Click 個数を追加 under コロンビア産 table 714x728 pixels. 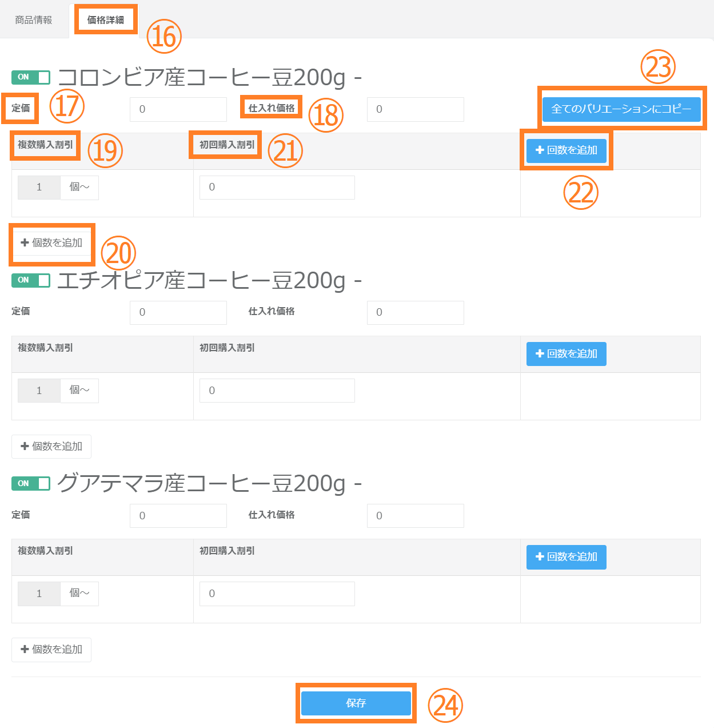point(51,243)
